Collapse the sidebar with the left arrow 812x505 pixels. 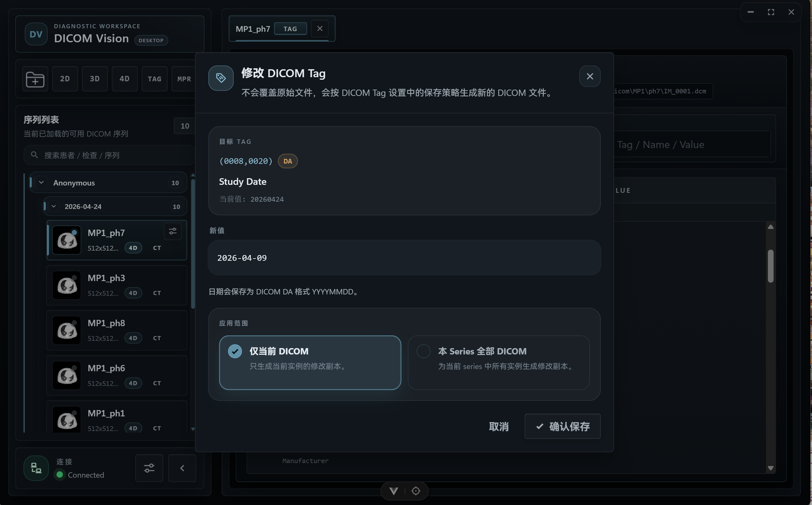[182, 468]
